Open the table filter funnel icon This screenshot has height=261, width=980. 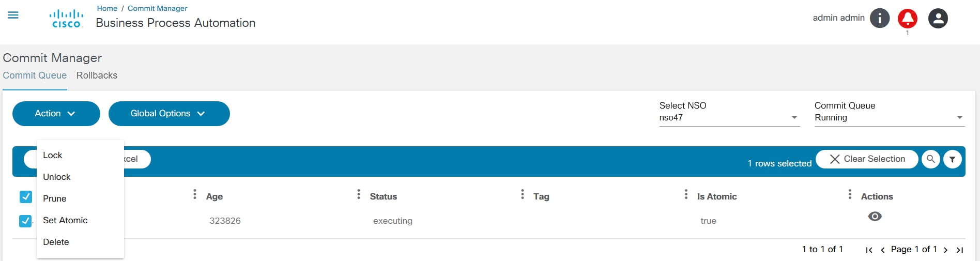tap(953, 159)
